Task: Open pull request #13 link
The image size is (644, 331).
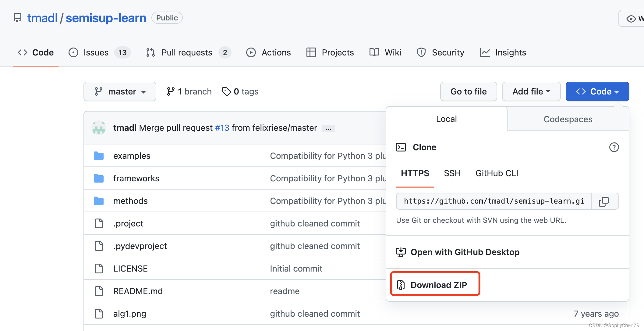Action: (x=222, y=128)
